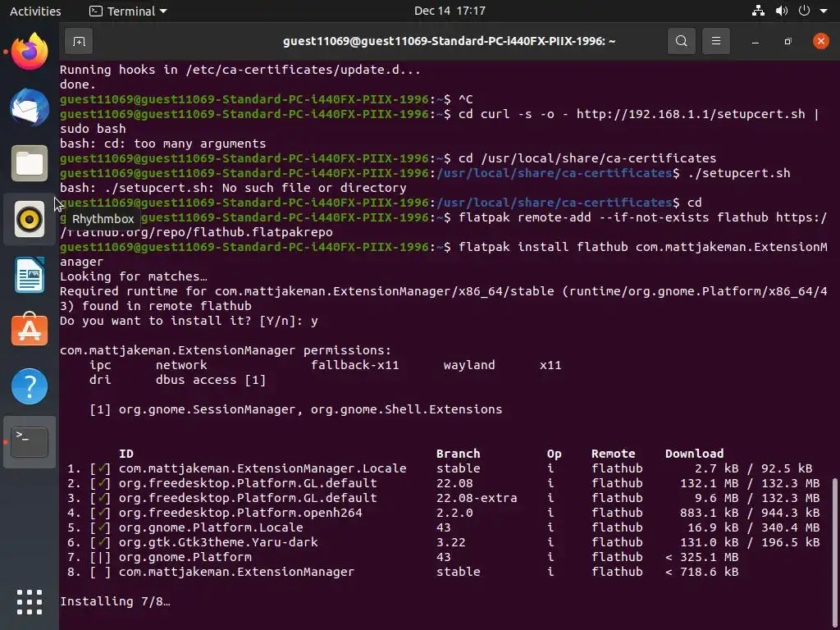Click './setupcert.sh' command text
The image size is (840, 630).
coord(739,173)
